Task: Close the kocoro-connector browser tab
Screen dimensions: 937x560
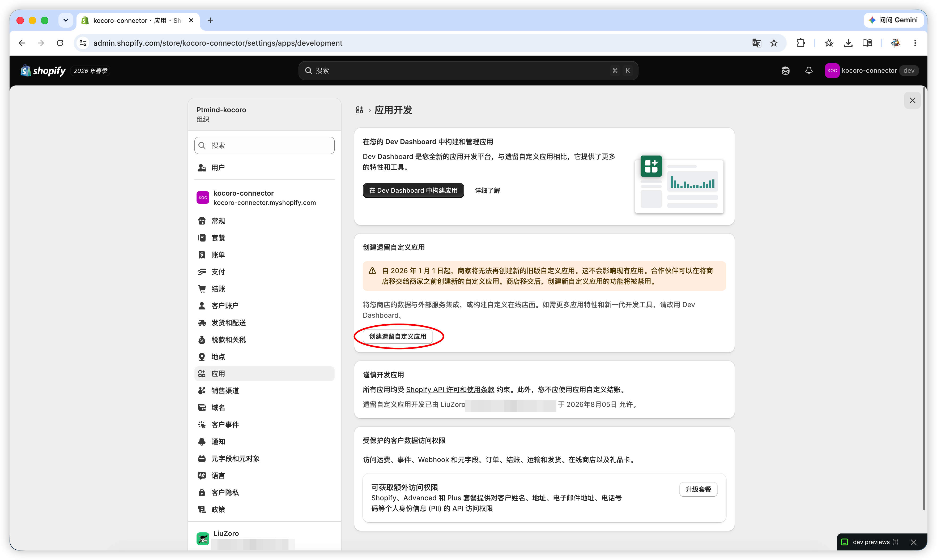Action: pos(191,20)
